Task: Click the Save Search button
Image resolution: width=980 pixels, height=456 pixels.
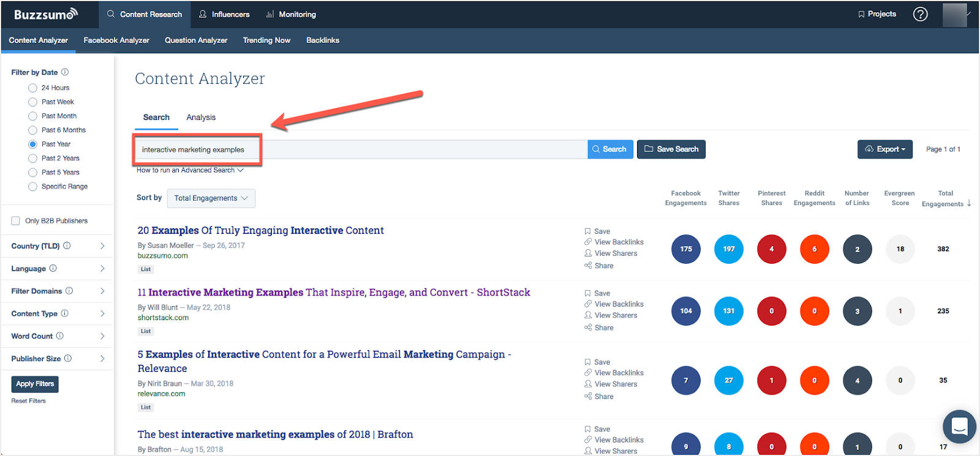Action: 671,149
